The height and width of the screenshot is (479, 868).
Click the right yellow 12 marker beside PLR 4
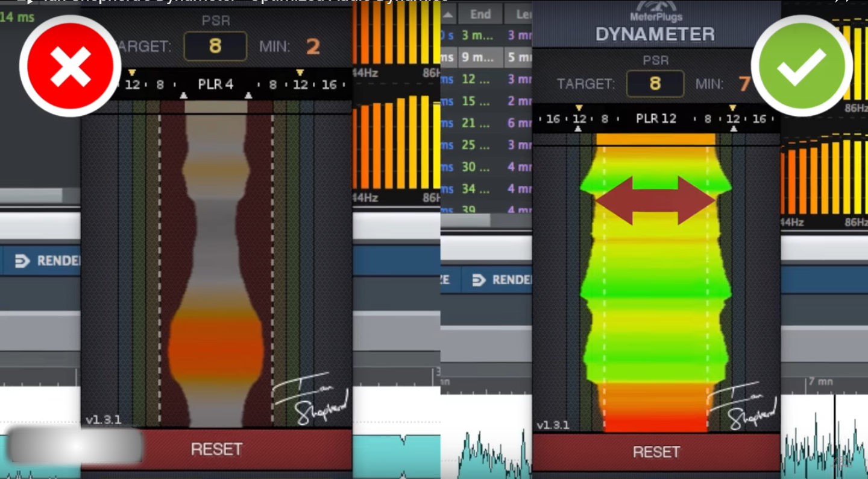(x=300, y=83)
